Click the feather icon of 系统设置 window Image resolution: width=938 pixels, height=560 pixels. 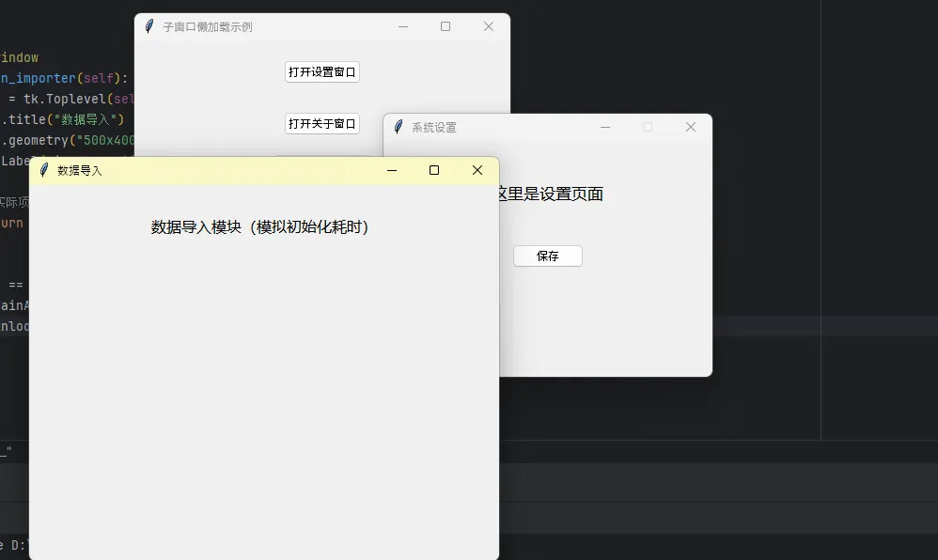399,127
